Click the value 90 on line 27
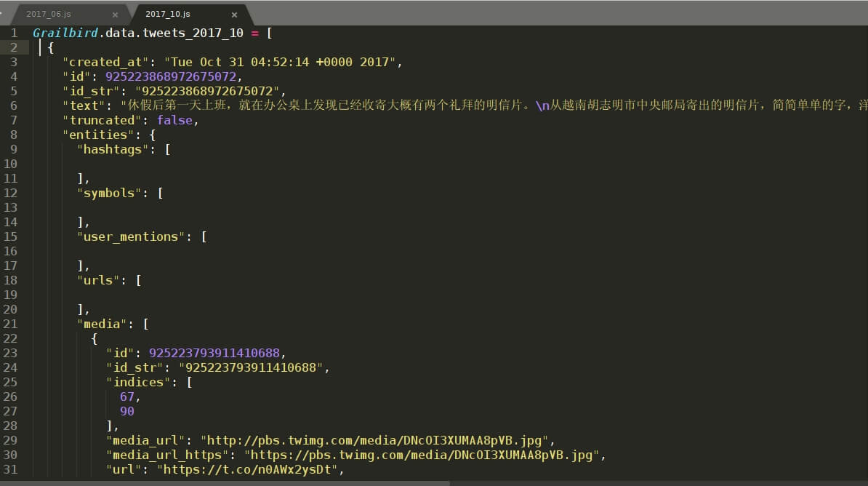Image resolution: width=868 pixels, height=486 pixels. tap(126, 411)
